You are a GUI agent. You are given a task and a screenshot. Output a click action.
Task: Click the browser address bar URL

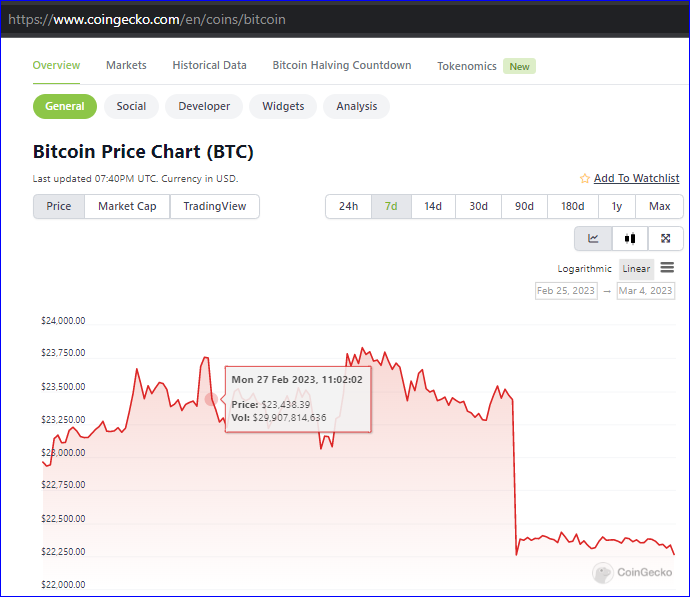pyautogui.click(x=147, y=20)
